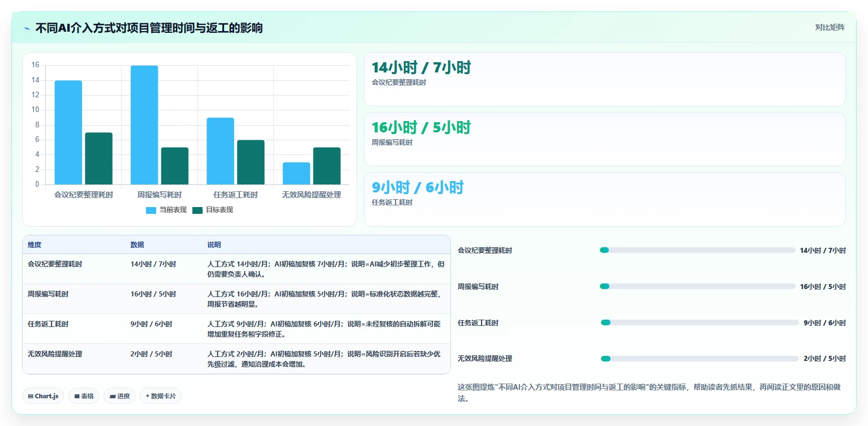Screen dimensions: 868x426
Task: Click the description starting 人工方式 16小时/月
Action: pos(324,299)
